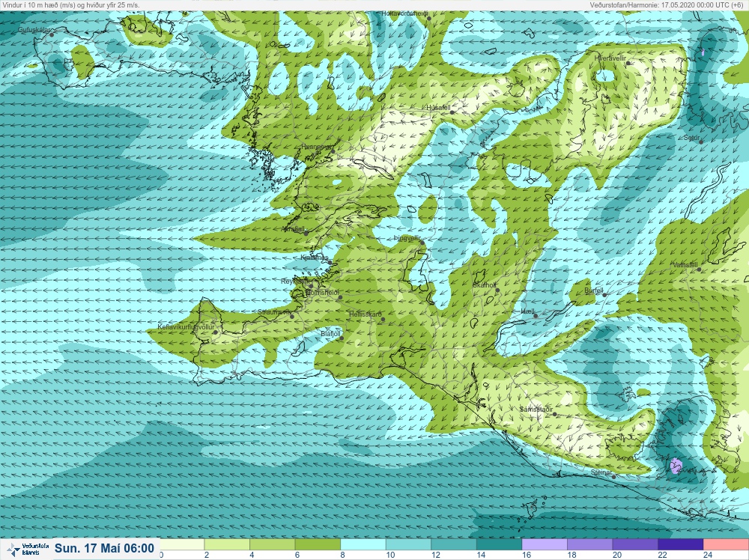Select the 10–12 m/s light teal legend swatch

pyautogui.click(x=408, y=544)
